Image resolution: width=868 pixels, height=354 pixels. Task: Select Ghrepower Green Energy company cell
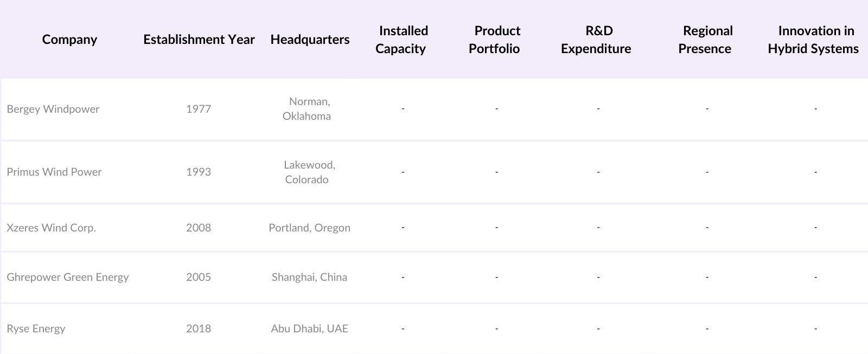click(68, 277)
